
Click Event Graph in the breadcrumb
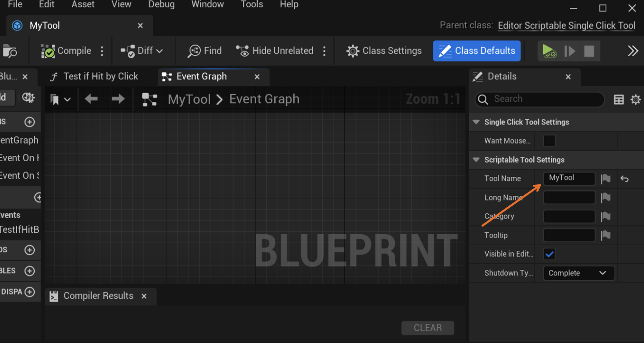pos(264,99)
